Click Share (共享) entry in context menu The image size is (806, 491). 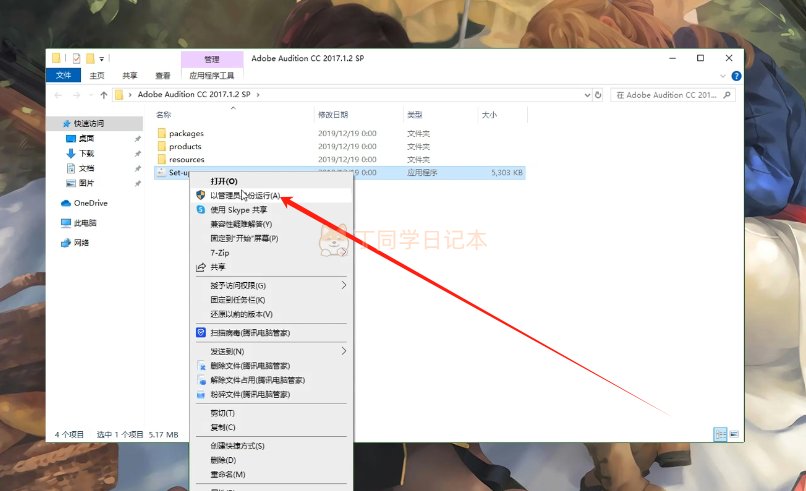[x=217, y=267]
